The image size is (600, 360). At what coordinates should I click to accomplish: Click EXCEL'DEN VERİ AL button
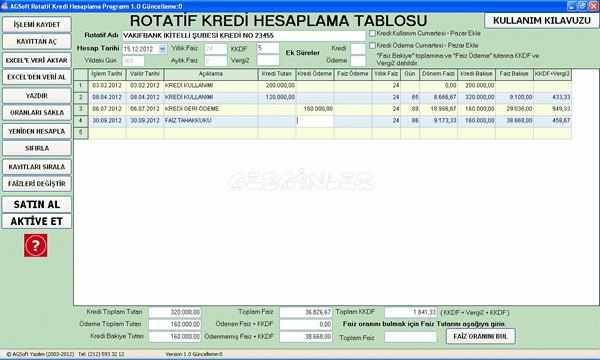(37, 77)
